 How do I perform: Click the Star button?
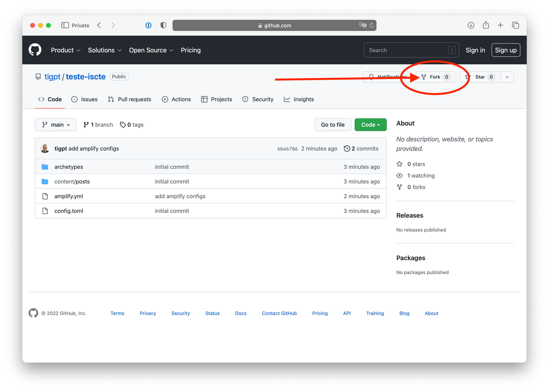click(x=480, y=77)
